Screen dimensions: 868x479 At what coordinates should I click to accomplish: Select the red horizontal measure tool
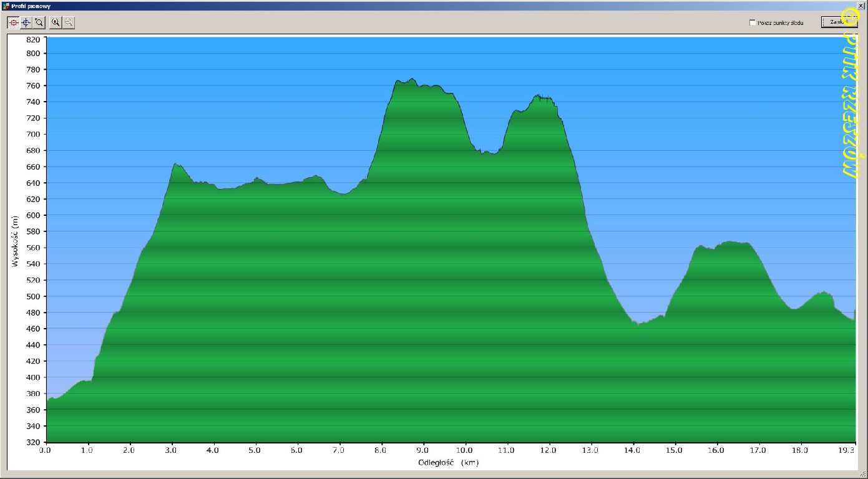(x=13, y=22)
